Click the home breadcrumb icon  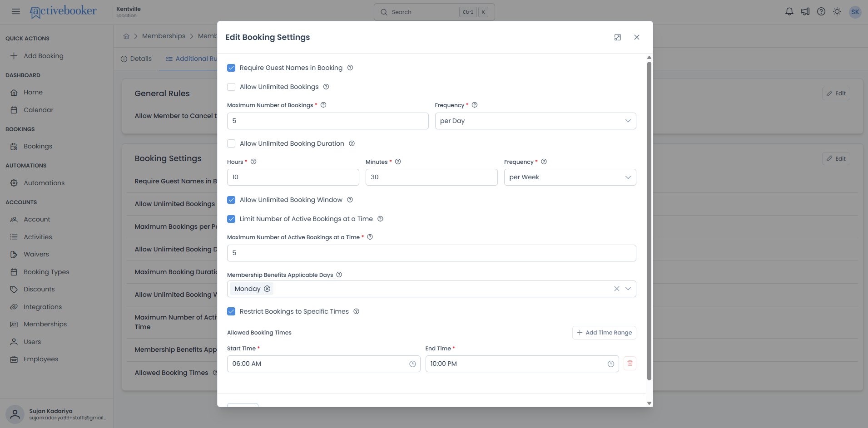coord(126,36)
